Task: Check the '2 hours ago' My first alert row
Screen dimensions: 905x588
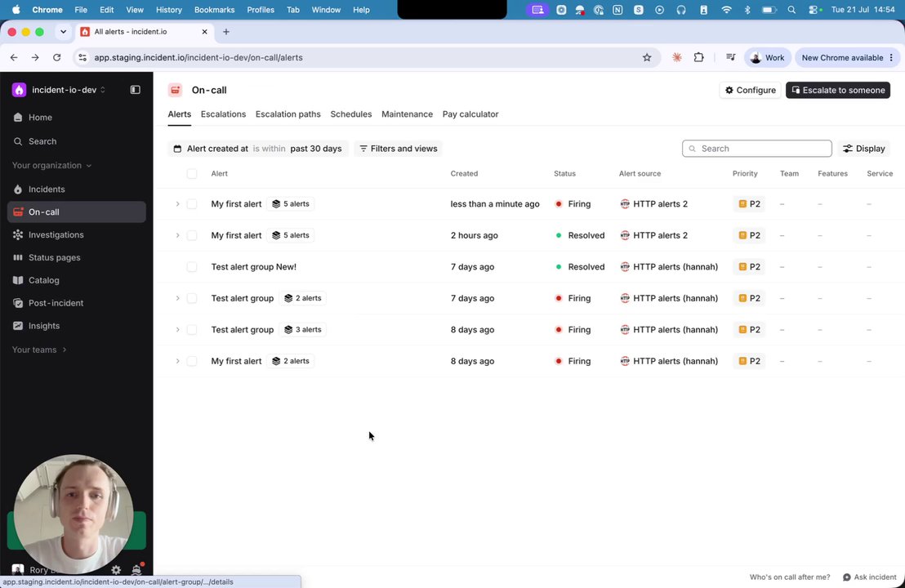Action: coord(192,235)
